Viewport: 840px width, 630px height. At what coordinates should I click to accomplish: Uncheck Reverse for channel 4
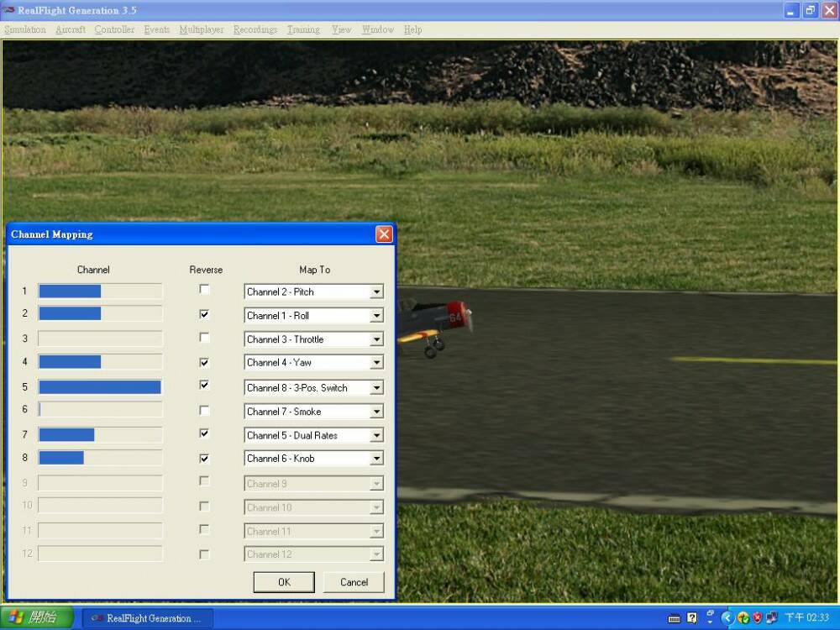[204, 362]
